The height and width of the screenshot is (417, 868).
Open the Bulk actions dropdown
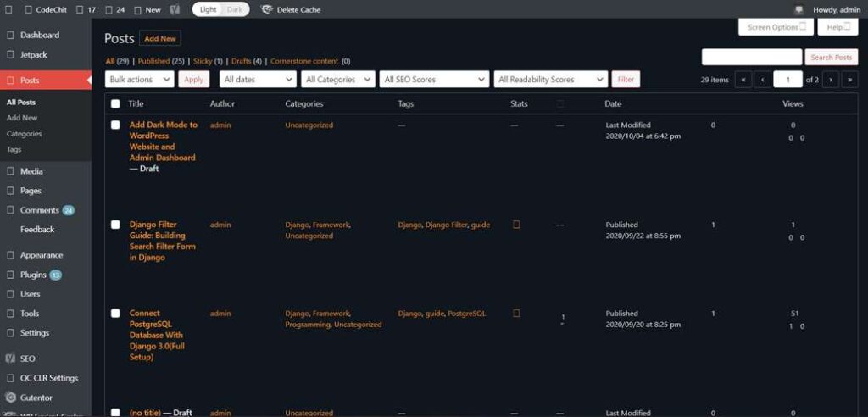pyautogui.click(x=140, y=80)
